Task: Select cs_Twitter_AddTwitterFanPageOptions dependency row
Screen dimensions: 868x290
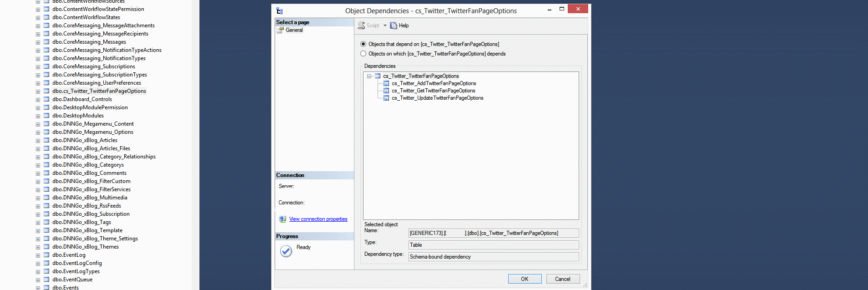Action: (x=434, y=83)
